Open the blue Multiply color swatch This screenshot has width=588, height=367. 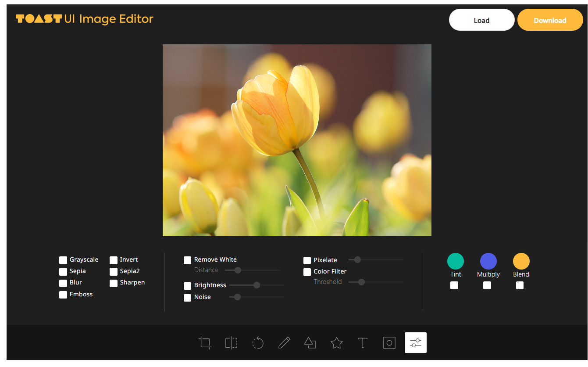[488, 261]
